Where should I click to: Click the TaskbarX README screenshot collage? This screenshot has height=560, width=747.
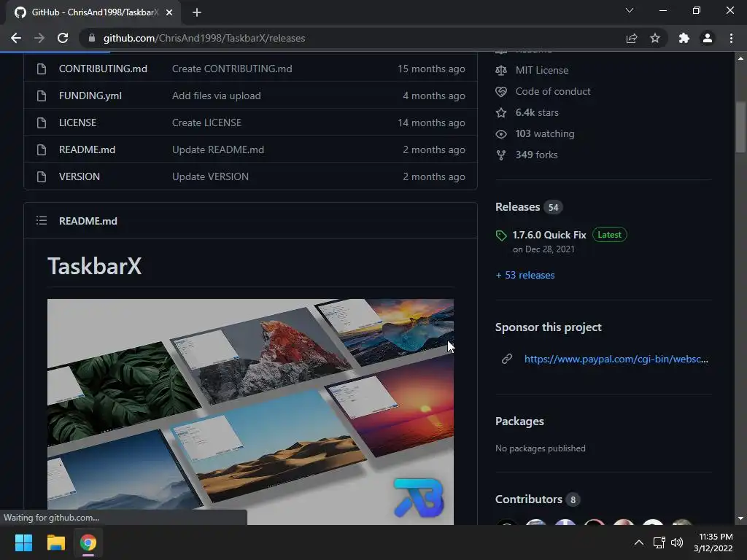[251, 412]
